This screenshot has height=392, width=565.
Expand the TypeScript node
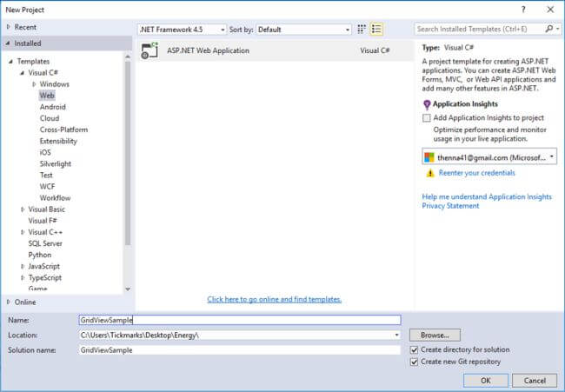(x=23, y=278)
